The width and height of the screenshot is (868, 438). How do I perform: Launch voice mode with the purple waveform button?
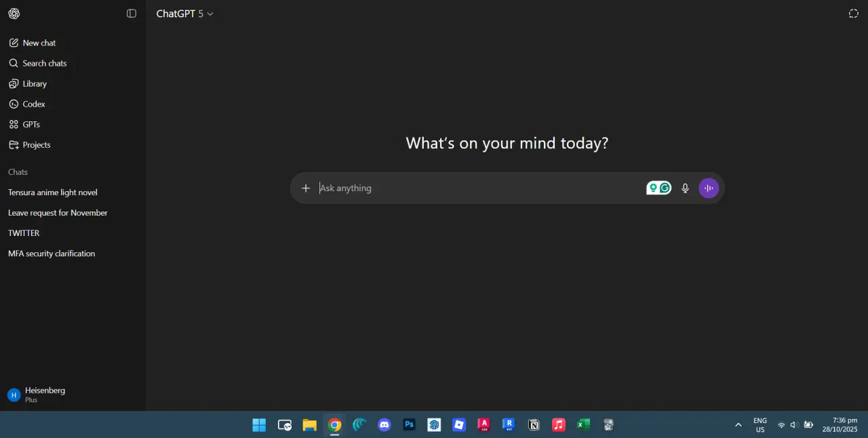click(x=709, y=188)
